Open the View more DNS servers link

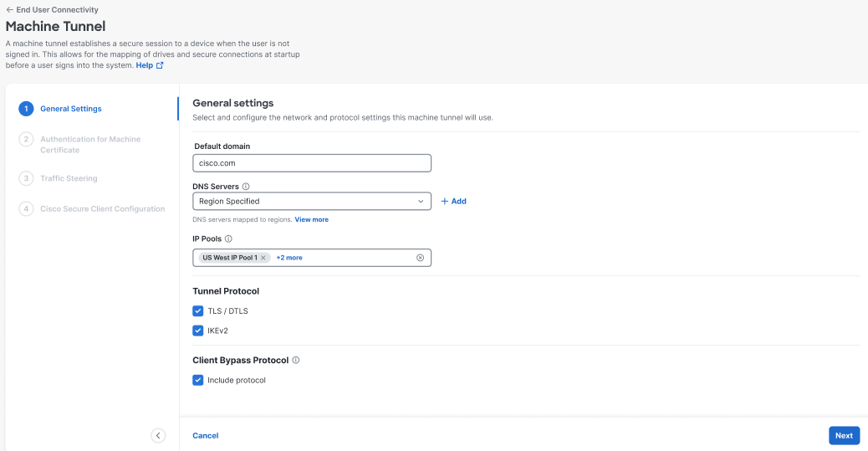click(x=312, y=220)
